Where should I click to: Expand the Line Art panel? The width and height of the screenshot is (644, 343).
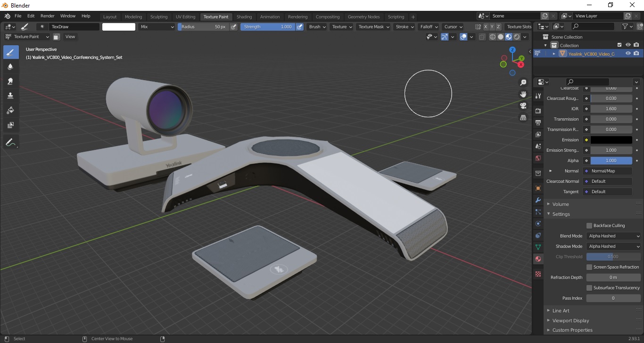point(561,310)
